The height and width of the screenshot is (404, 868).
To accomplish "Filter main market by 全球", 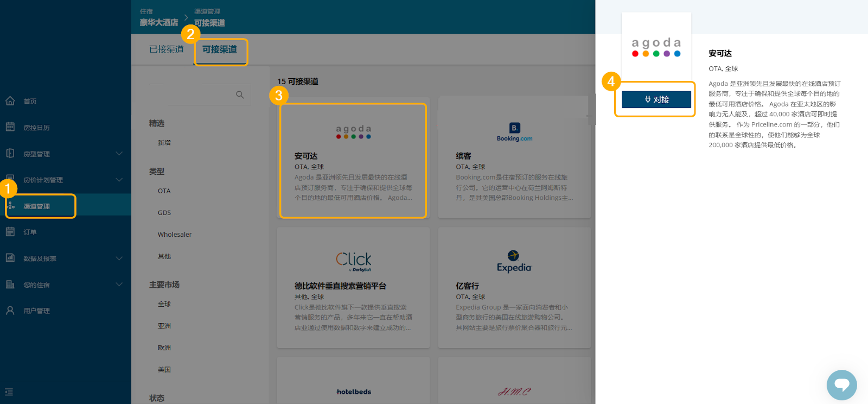I will [x=164, y=304].
